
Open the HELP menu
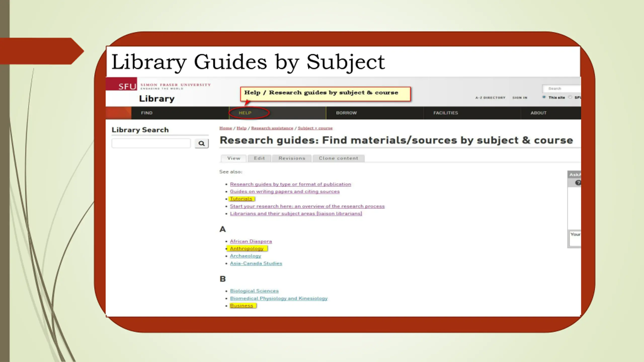[x=245, y=113]
